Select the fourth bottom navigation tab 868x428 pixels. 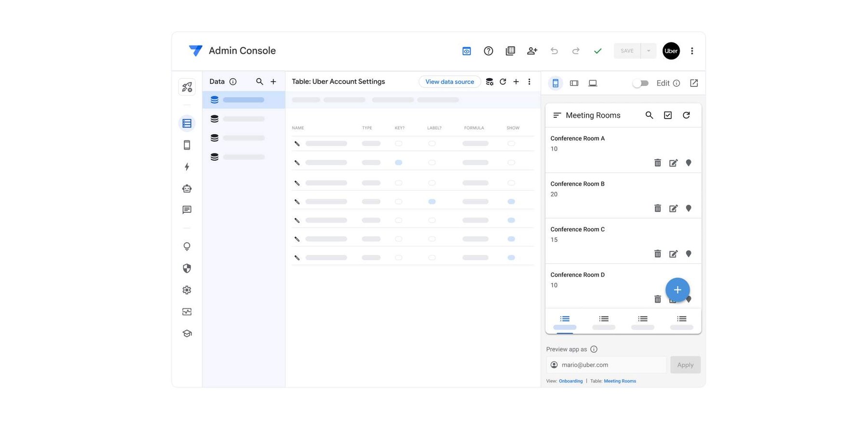point(682,322)
